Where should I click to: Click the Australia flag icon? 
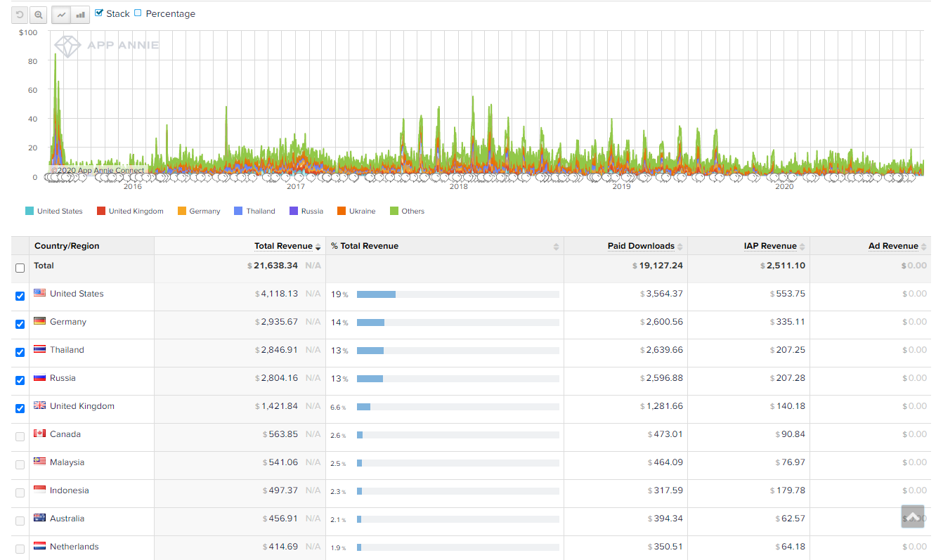tap(40, 518)
